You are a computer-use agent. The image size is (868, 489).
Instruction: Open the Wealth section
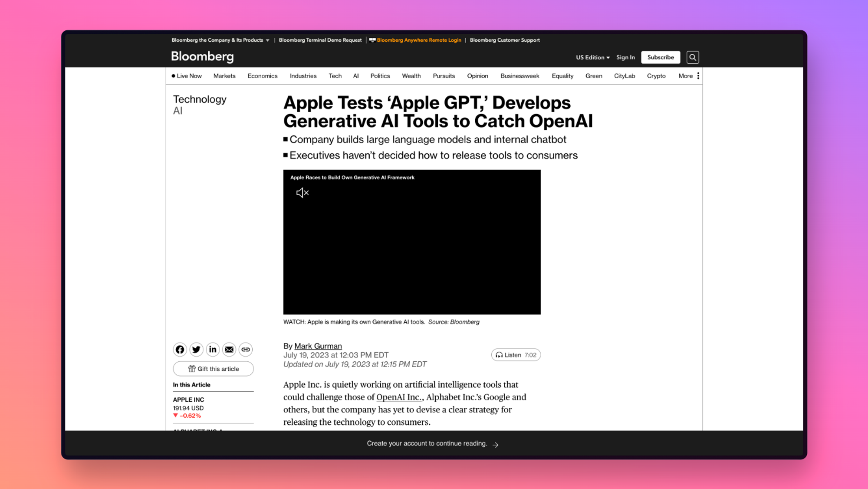411,76
